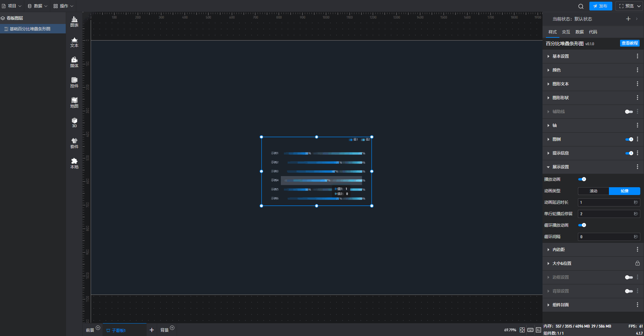Click the 查看教程 tutorial button
644x336 pixels.
pyautogui.click(x=630, y=43)
